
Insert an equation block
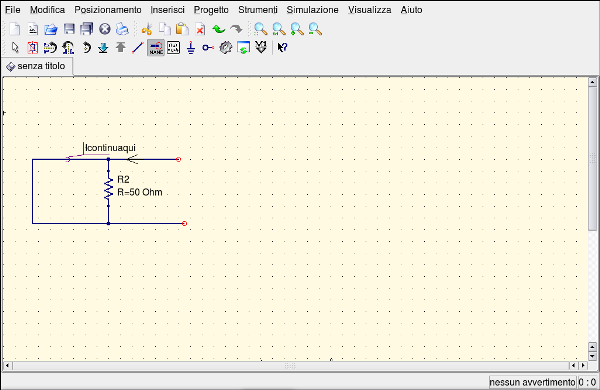point(173,47)
